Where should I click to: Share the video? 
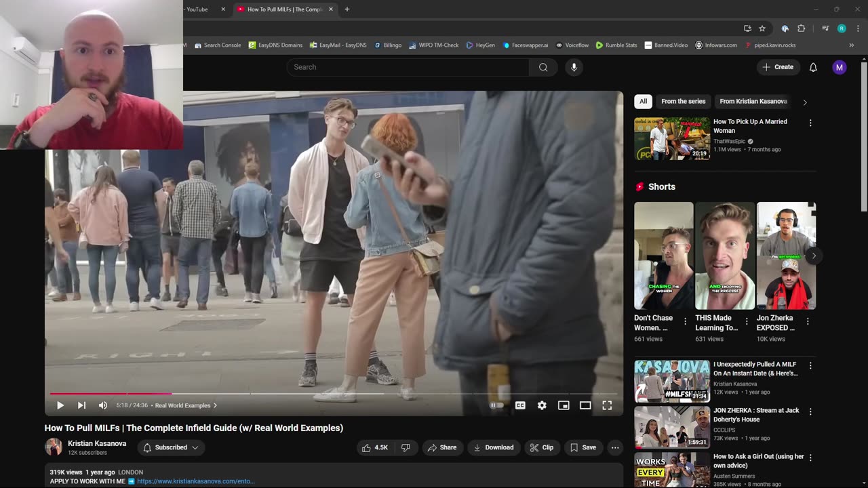pyautogui.click(x=442, y=447)
